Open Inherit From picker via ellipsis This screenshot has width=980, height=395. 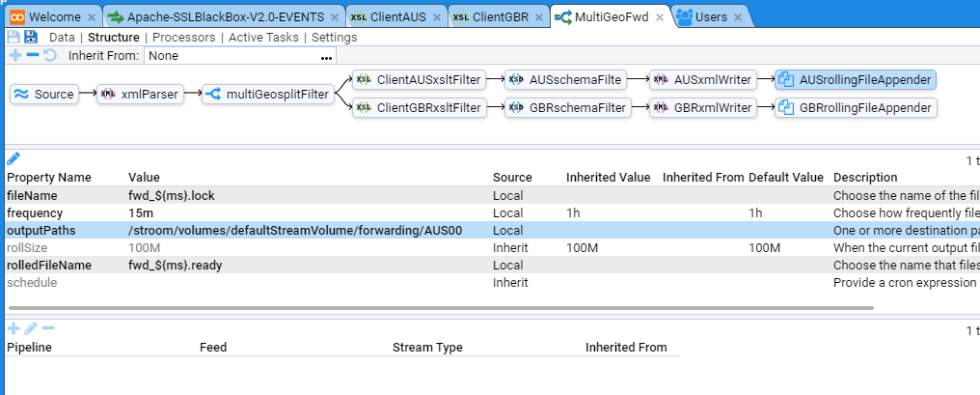[x=326, y=57]
